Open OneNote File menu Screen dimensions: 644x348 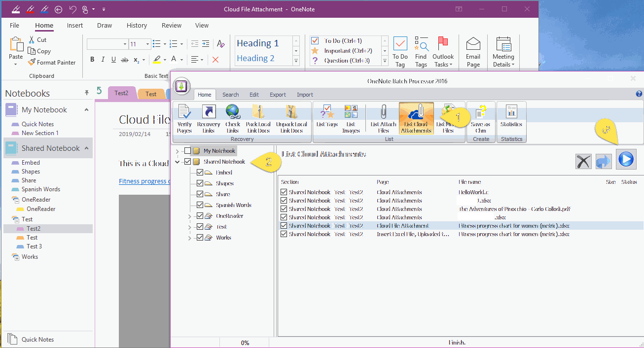[15, 26]
